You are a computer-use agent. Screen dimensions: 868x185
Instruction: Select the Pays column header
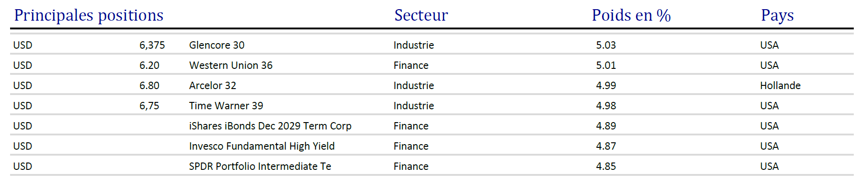pos(777,16)
